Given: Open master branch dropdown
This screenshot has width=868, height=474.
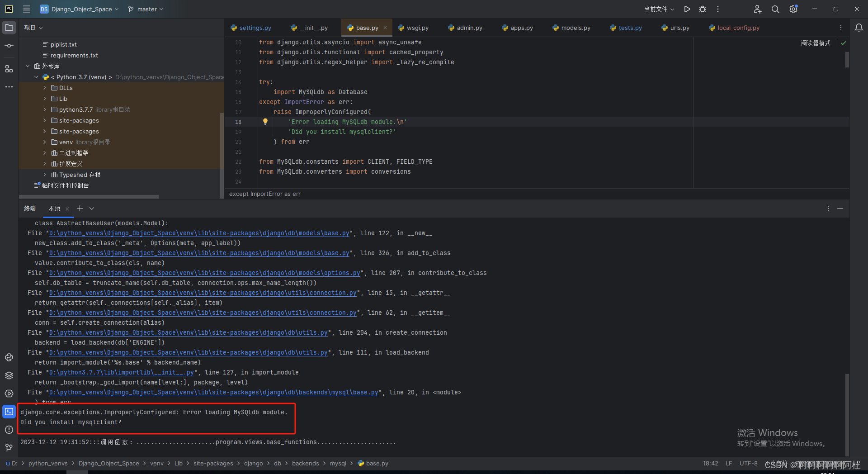Looking at the screenshot, I should [146, 9].
